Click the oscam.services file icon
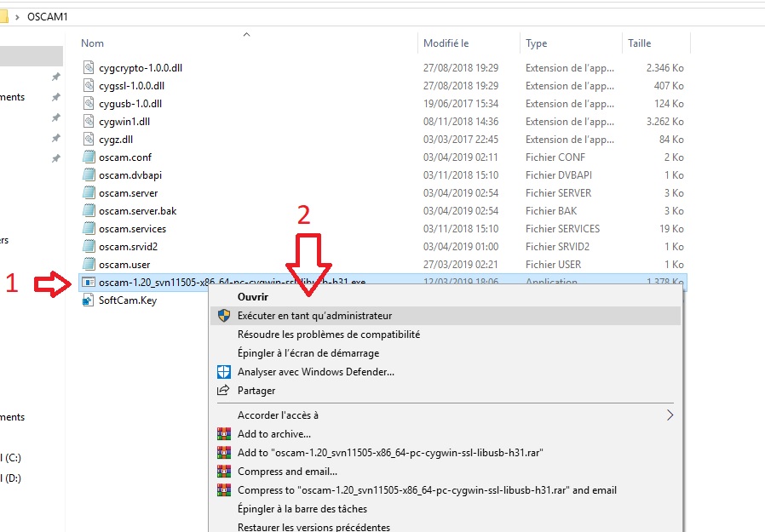The height and width of the screenshot is (532, 765). pyautogui.click(x=89, y=228)
